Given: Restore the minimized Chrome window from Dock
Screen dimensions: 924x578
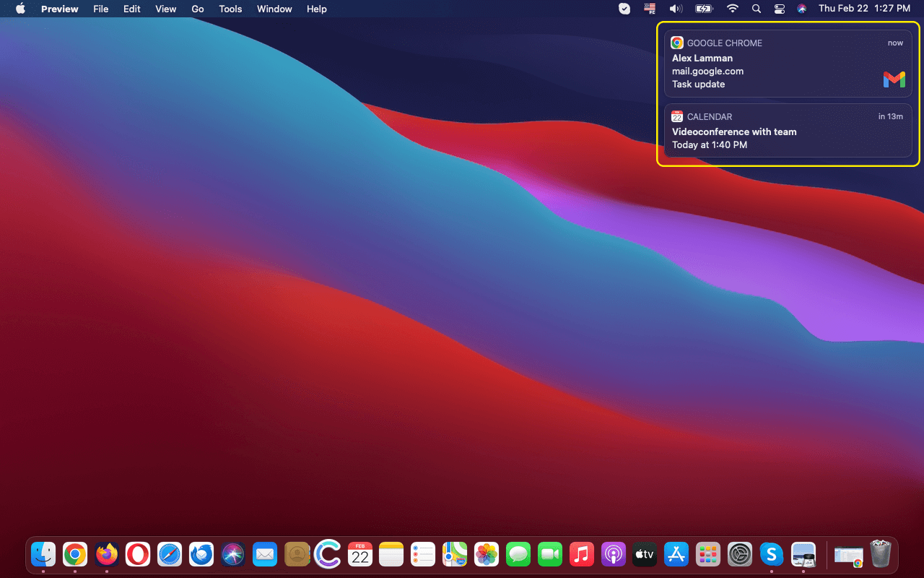Looking at the screenshot, I should point(848,556).
